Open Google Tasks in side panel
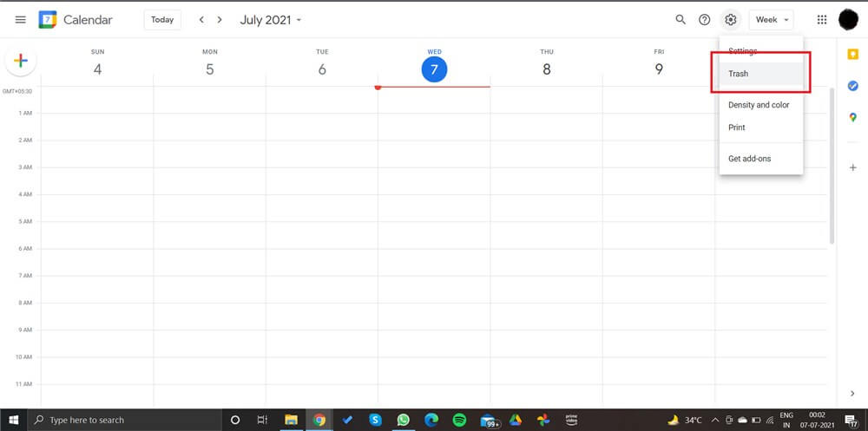 click(852, 86)
